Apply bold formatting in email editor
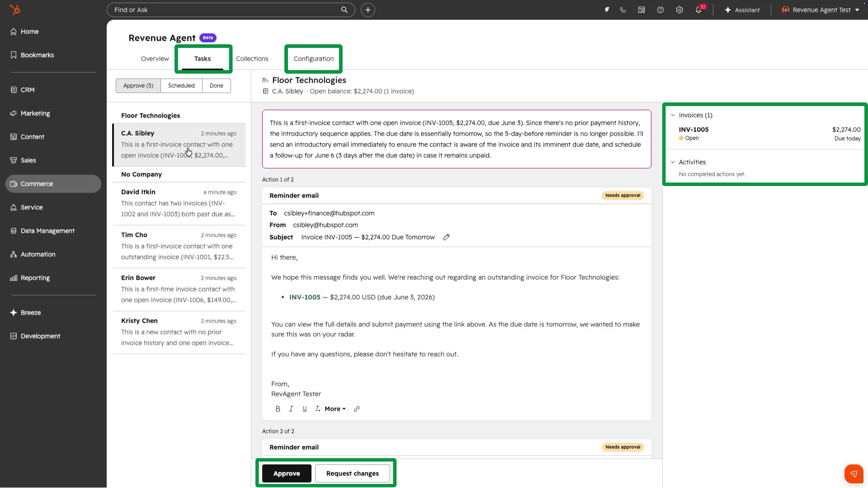 tap(278, 409)
